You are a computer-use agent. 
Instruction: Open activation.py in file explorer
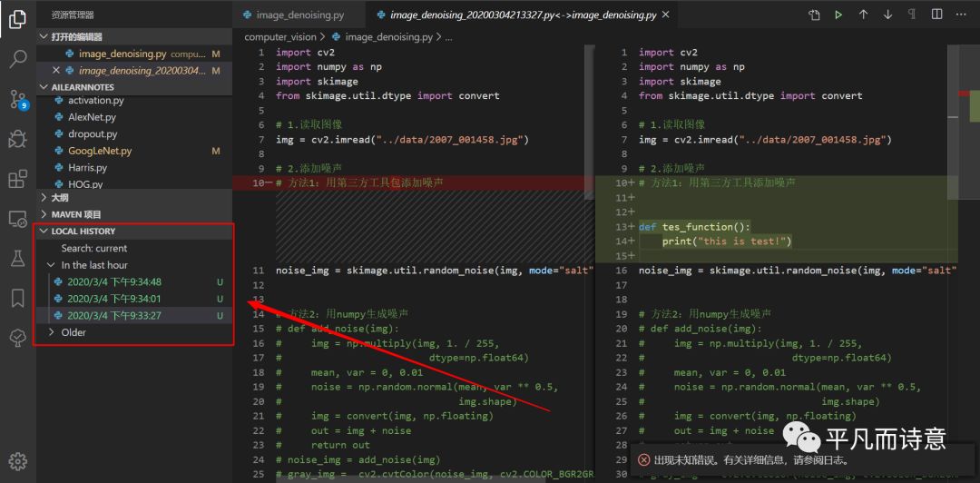(134, 101)
